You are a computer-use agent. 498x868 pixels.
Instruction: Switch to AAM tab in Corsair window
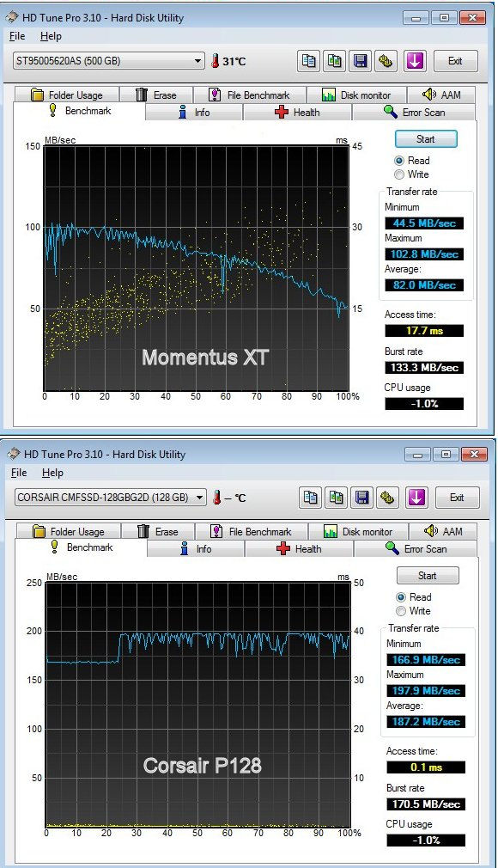(x=443, y=531)
